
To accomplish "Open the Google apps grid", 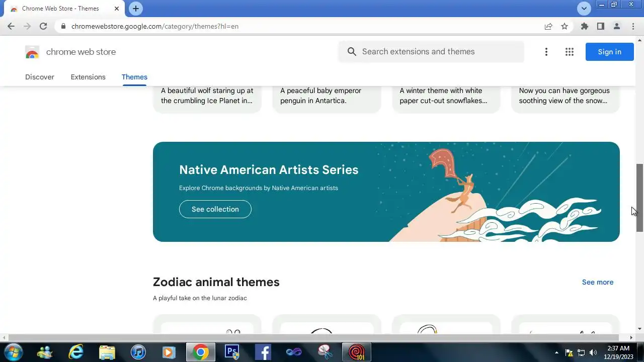I will coord(570,52).
